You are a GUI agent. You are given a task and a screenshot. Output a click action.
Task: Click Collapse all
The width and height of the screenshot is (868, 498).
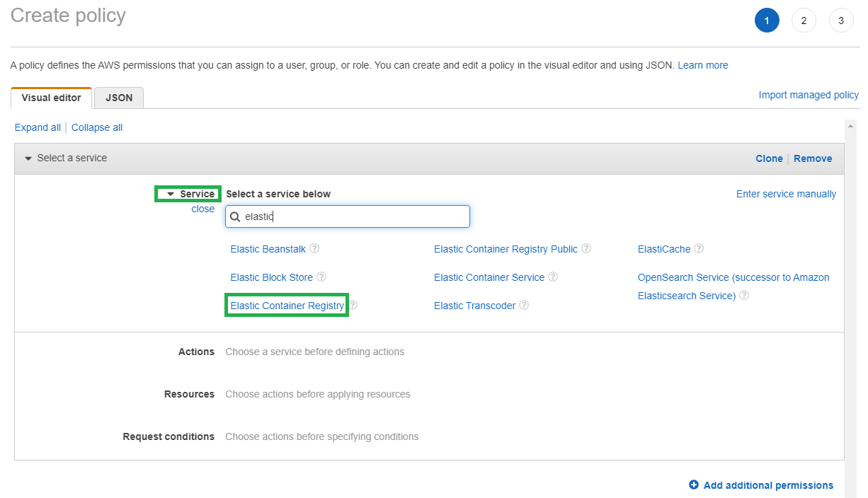pos(97,127)
